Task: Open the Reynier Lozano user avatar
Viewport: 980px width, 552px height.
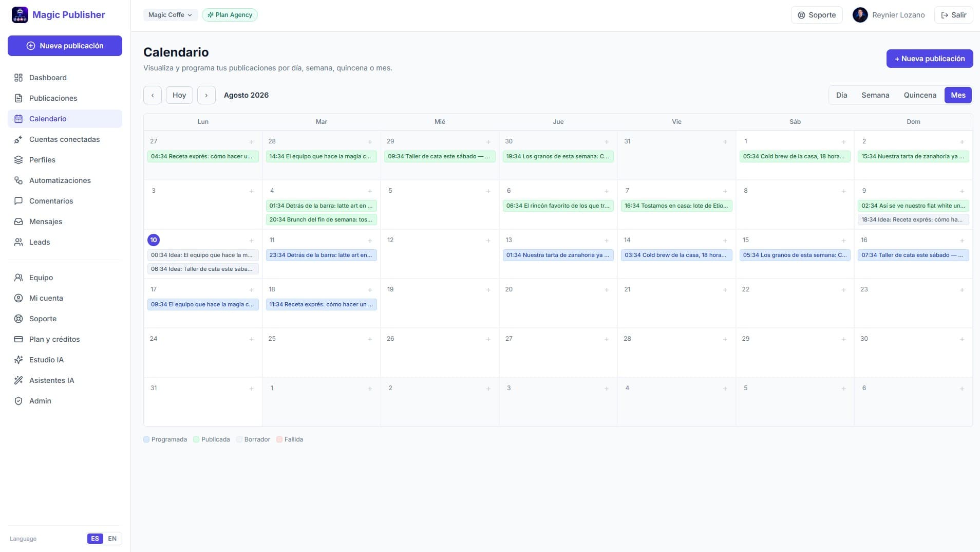Action: (x=860, y=15)
